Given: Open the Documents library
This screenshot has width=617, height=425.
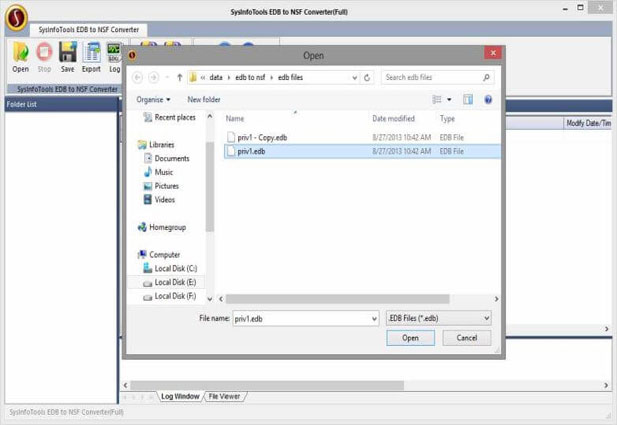Looking at the screenshot, I should tap(166, 158).
